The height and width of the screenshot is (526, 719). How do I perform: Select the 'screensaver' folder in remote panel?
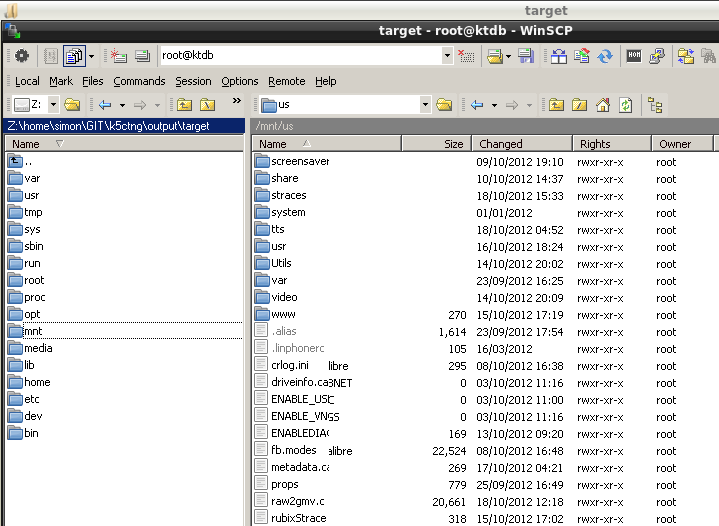pos(299,161)
